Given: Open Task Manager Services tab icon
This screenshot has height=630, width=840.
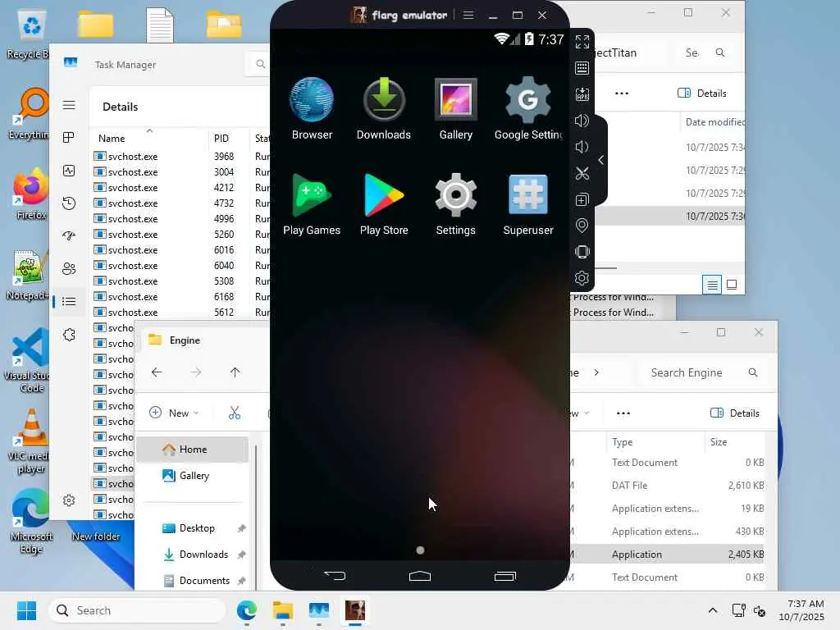Looking at the screenshot, I should pyautogui.click(x=69, y=335).
